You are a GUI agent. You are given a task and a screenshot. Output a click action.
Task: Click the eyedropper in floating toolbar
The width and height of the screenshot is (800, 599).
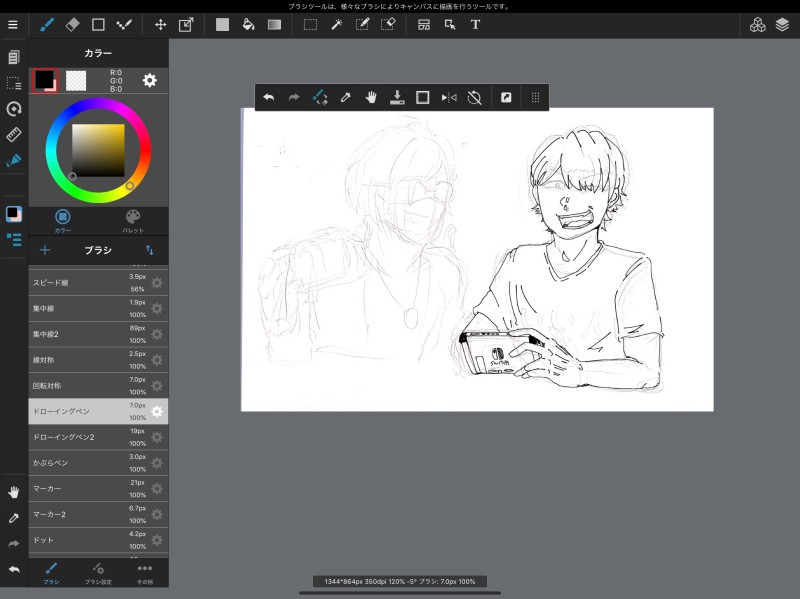click(345, 97)
